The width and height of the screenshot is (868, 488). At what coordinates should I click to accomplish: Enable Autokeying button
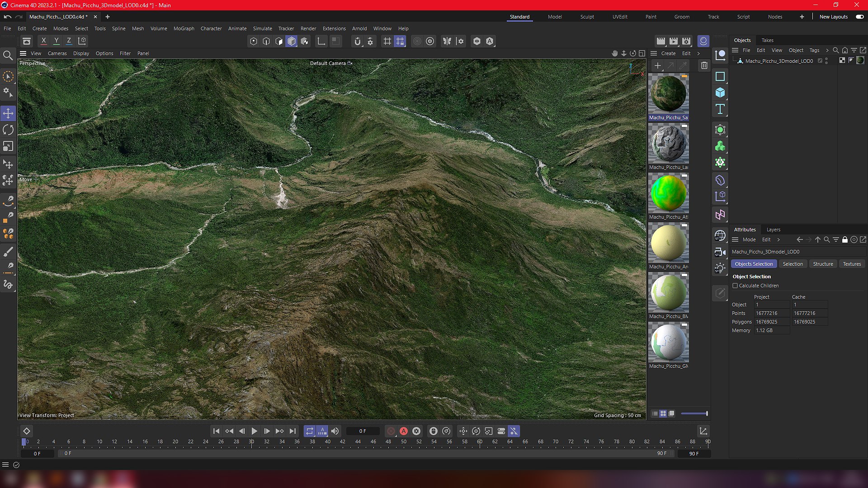click(x=404, y=432)
